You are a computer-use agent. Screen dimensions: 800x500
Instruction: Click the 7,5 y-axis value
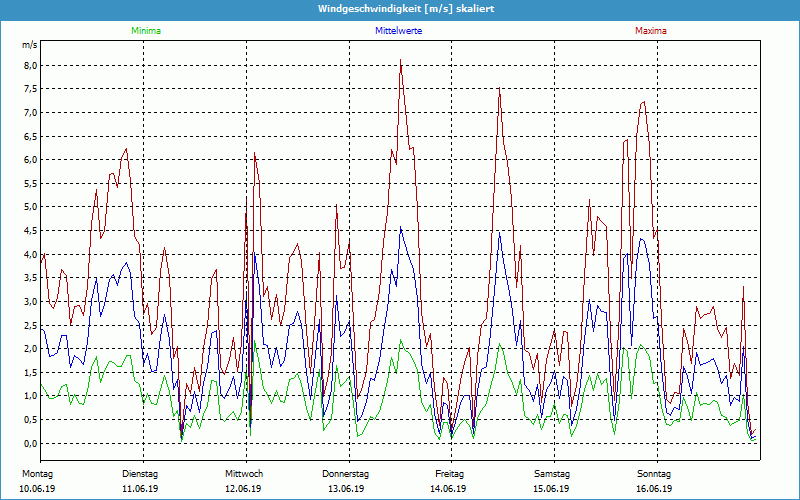click(29, 89)
